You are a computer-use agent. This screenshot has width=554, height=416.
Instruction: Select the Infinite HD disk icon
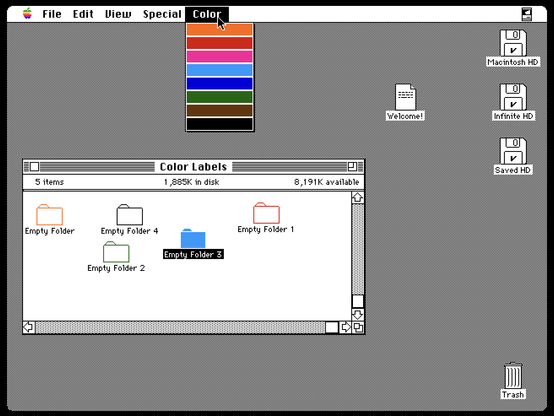tap(513, 97)
